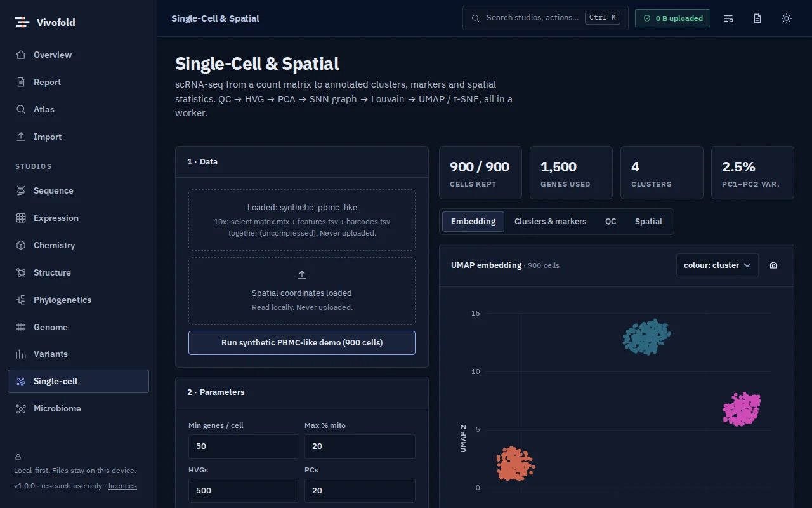Click the 900 / 900 cells kept card
Screen dimensions: 812x508
coord(480,173)
